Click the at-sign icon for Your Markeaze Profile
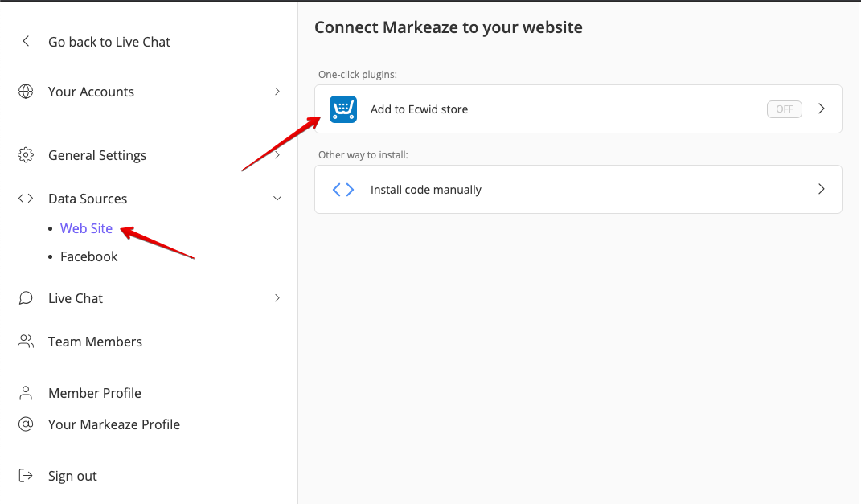861x504 pixels. 26,424
